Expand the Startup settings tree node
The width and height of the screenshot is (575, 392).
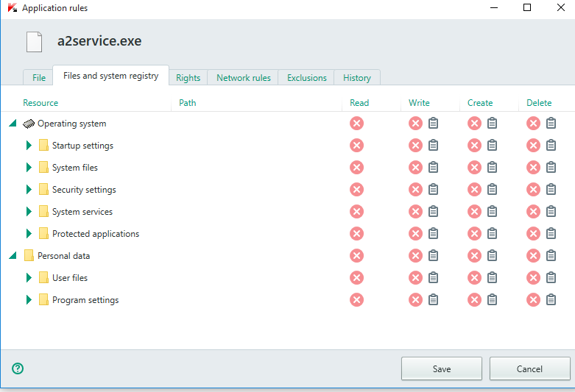(x=29, y=146)
